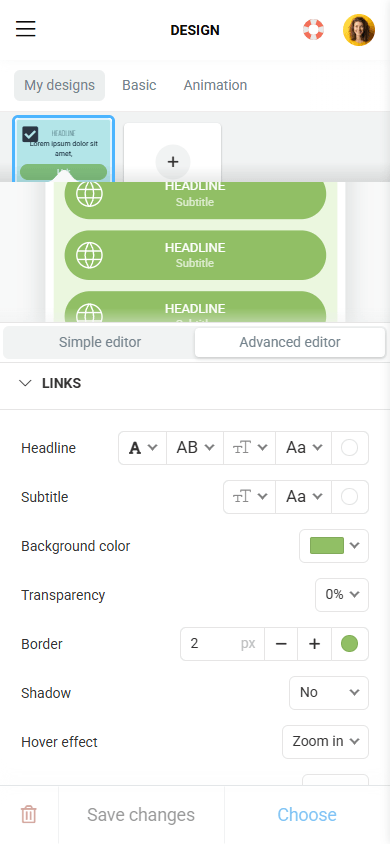Pick Subtitle text color circle
This screenshot has width=390, height=844.
(350, 497)
